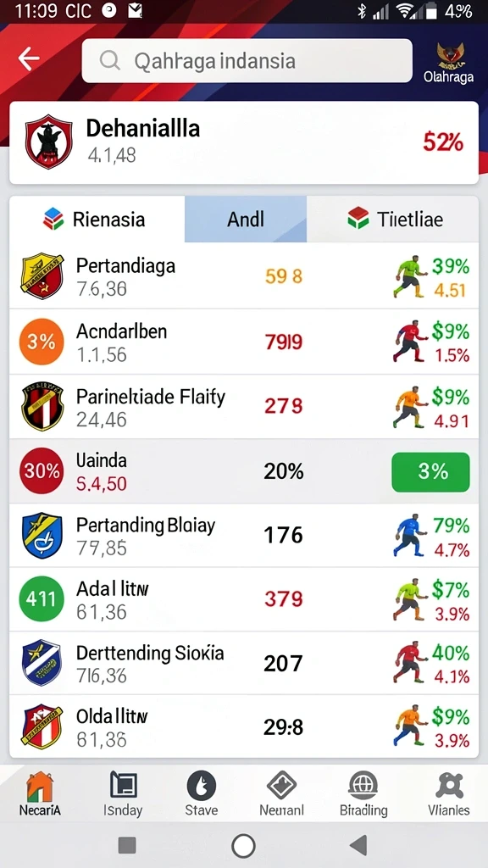Open the Isnday bottom navigation icon
This screenshot has height=868, width=488.
click(124, 786)
